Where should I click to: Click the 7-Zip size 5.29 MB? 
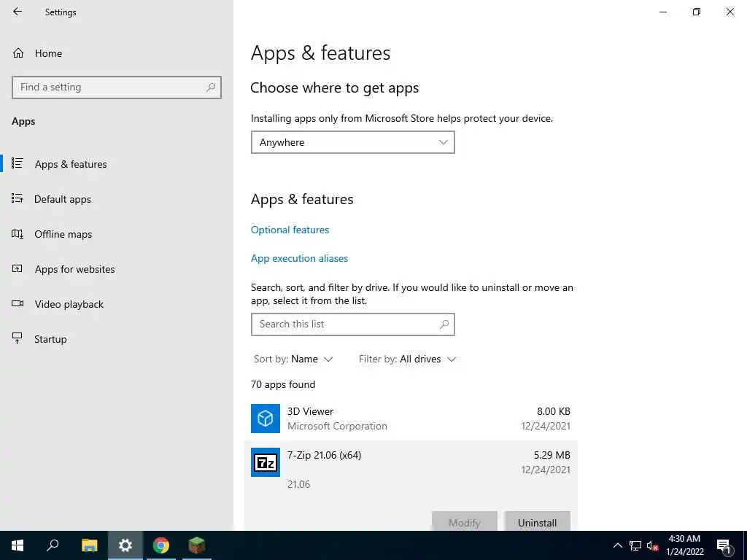point(551,455)
